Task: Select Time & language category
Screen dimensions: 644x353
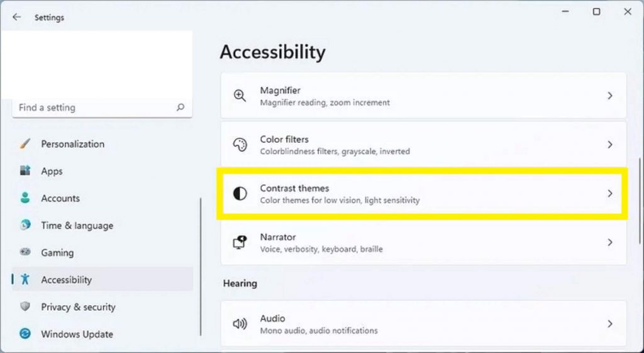Action: click(77, 225)
